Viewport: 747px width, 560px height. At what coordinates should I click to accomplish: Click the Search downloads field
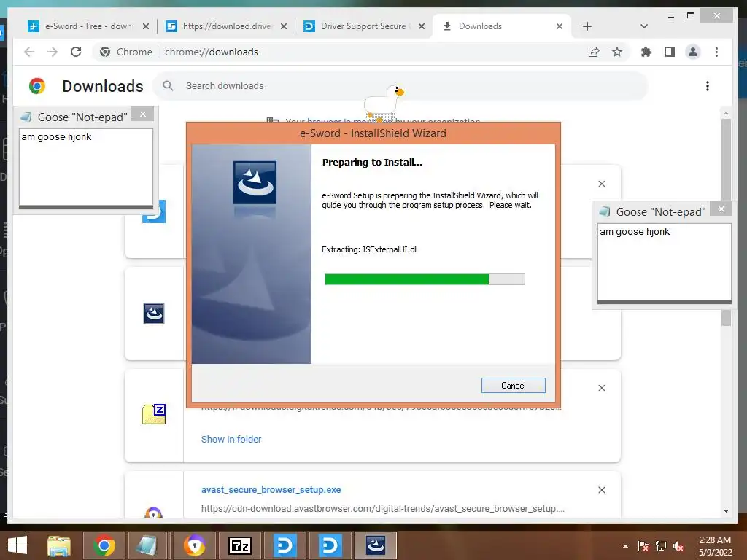coord(400,86)
